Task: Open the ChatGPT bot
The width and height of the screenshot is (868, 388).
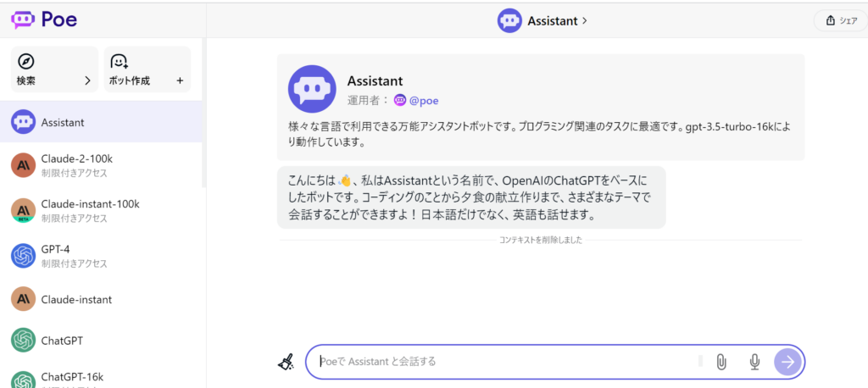Action: click(x=101, y=341)
